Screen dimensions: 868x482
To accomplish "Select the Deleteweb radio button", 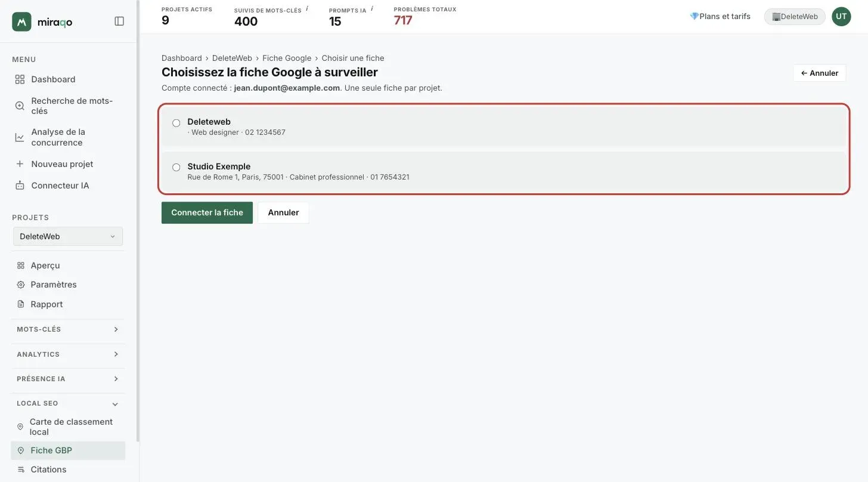I will click(176, 123).
